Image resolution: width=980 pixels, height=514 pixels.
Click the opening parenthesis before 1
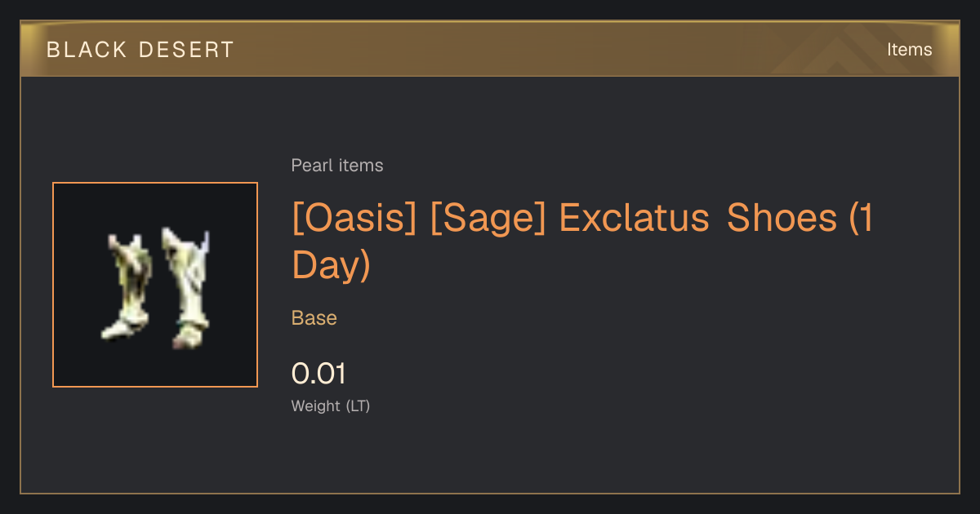(x=855, y=219)
